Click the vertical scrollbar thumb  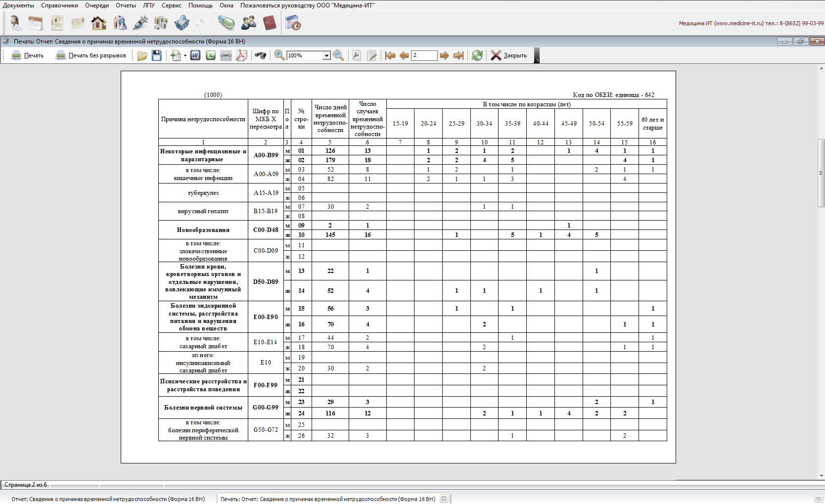[x=821, y=173]
